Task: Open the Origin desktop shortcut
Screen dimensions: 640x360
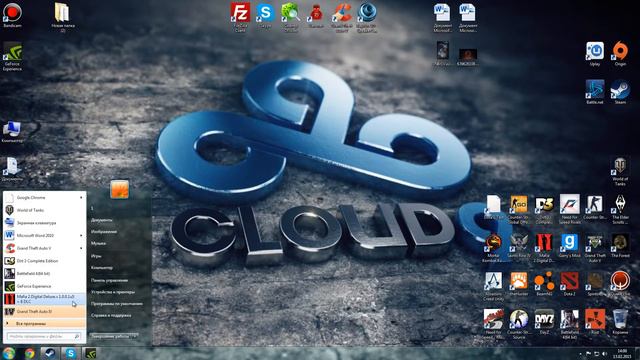Action: coord(620,54)
